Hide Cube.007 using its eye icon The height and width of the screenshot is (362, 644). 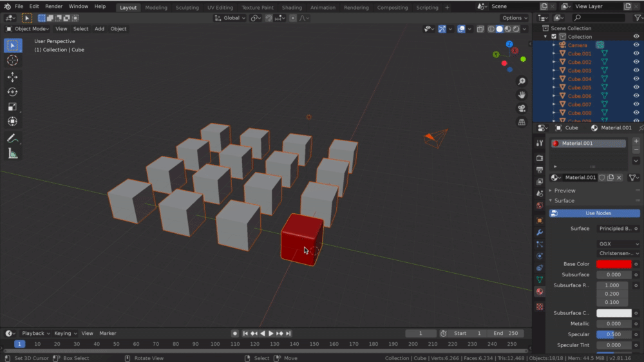(x=636, y=104)
